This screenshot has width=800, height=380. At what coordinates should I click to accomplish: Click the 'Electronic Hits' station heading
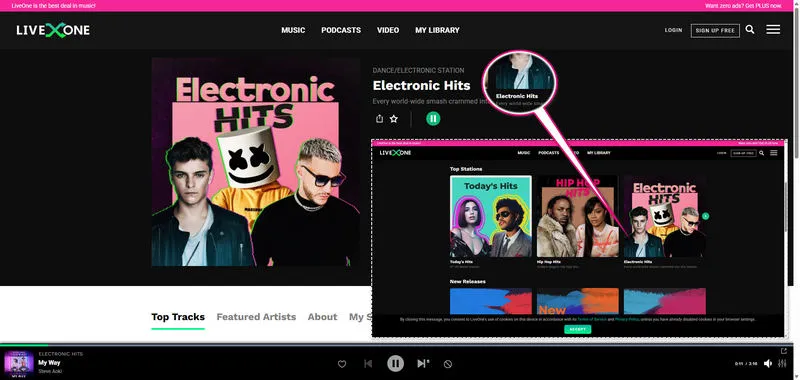tap(421, 85)
